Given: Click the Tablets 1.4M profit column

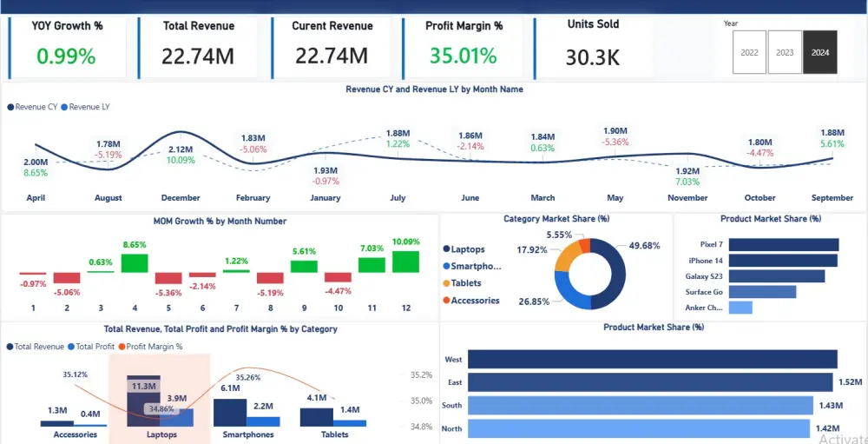Looking at the screenshot, I should tap(350, 423).
